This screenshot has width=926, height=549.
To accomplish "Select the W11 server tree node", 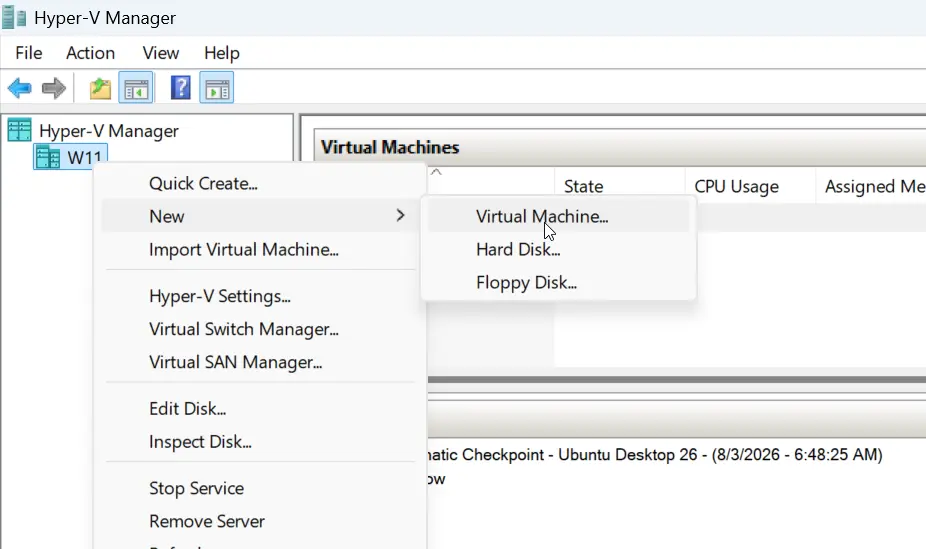I will click(70, 157).
